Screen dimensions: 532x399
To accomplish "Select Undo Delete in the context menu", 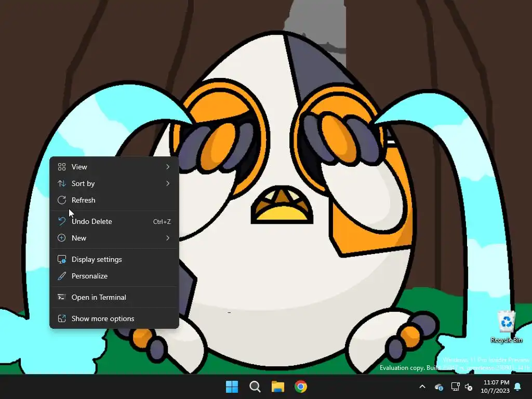I will pos(114,221).
